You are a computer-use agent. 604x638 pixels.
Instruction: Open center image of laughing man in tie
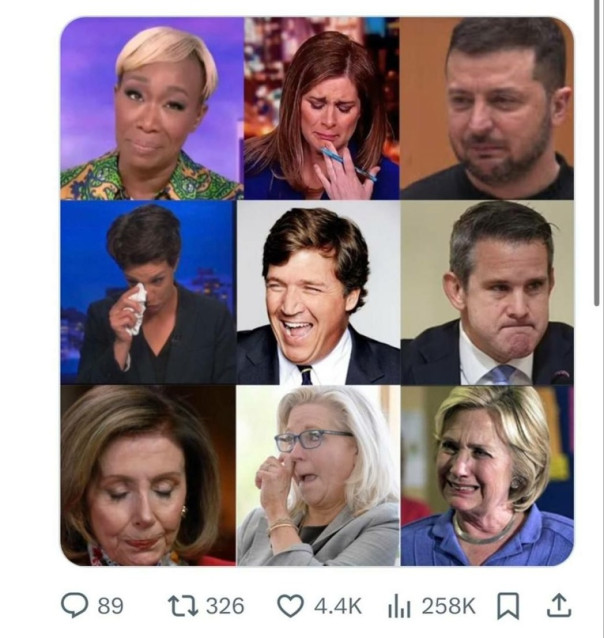tap(317, 292)
